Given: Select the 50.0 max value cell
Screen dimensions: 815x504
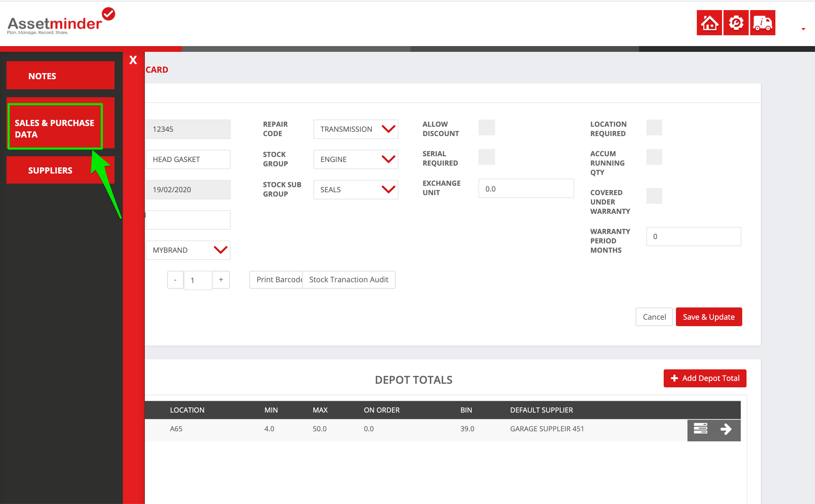Looking at the screenshot, I should [x=320, y=429].
